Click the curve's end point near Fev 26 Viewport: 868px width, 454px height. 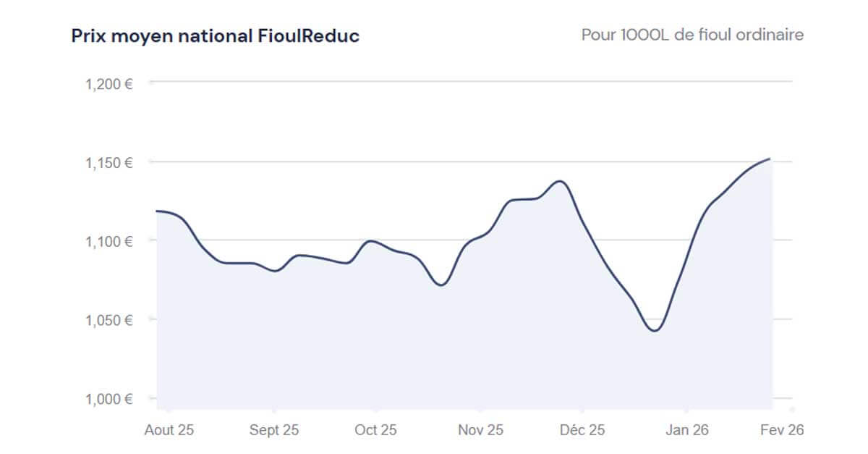pos(770,159)
